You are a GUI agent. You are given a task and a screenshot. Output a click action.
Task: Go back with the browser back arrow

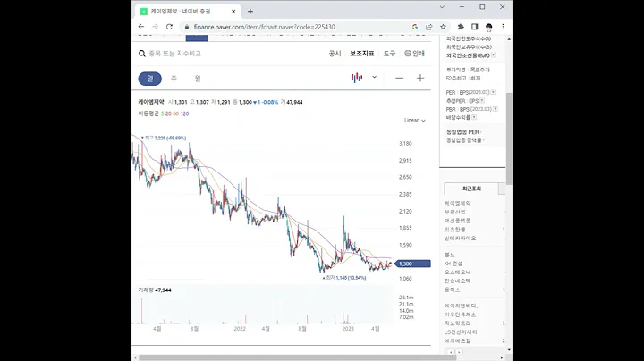pyautogui.click(x=141, y=27)
